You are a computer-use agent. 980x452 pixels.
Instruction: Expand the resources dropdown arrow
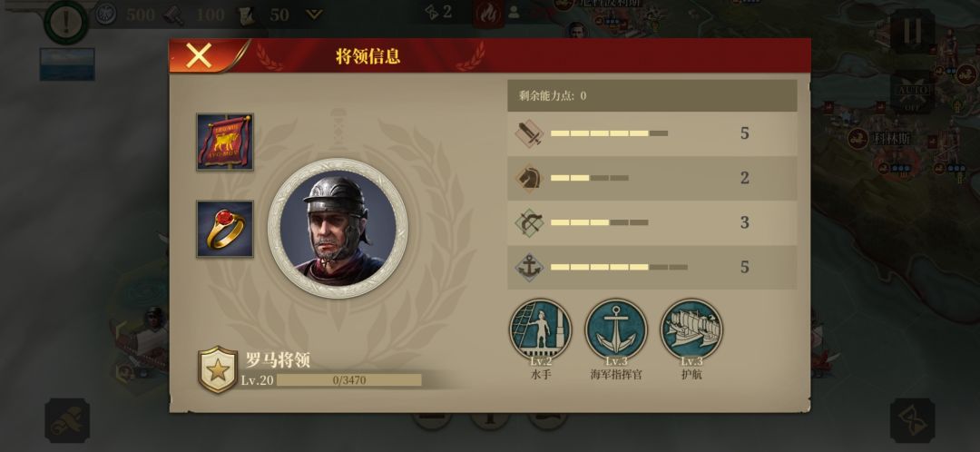(x=314, y=15)
